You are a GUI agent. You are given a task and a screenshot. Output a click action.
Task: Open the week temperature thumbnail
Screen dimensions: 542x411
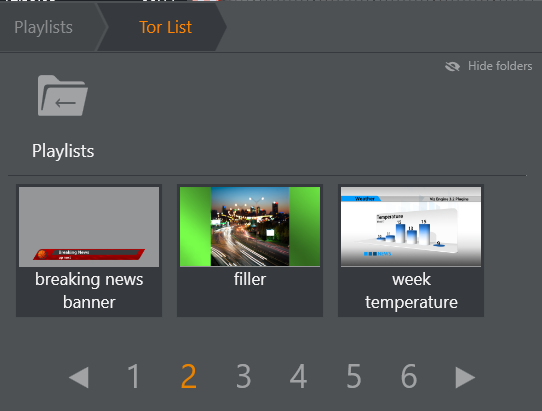411,227
